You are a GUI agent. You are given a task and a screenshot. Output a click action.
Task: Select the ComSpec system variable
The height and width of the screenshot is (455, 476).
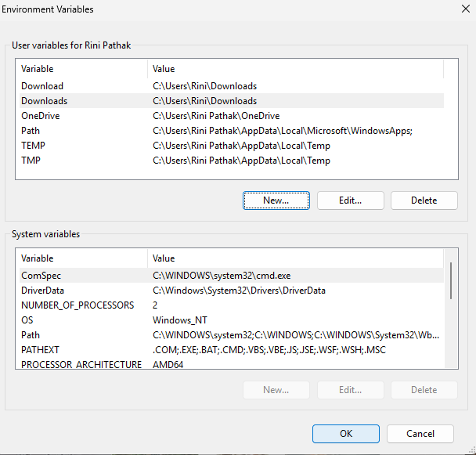point(41,276)
